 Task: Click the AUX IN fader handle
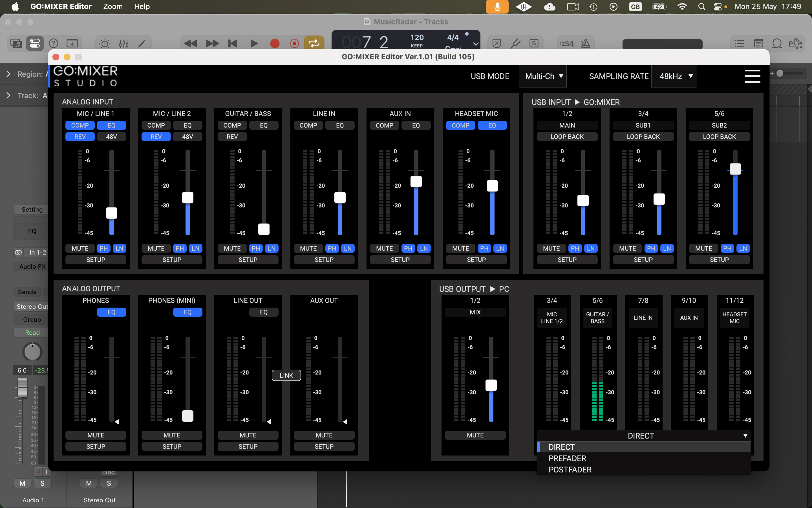(416, 181)
